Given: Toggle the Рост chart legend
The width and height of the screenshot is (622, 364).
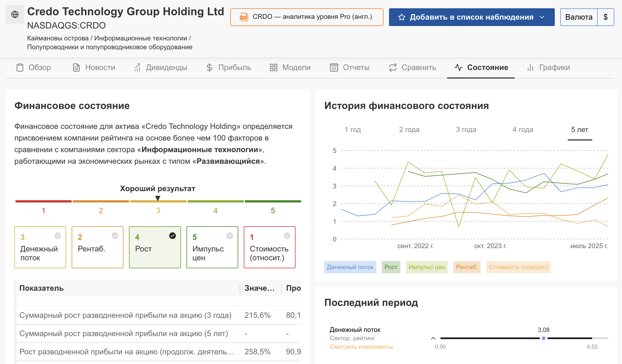Looking at the screenshot, I should click(x=391, y=267).
